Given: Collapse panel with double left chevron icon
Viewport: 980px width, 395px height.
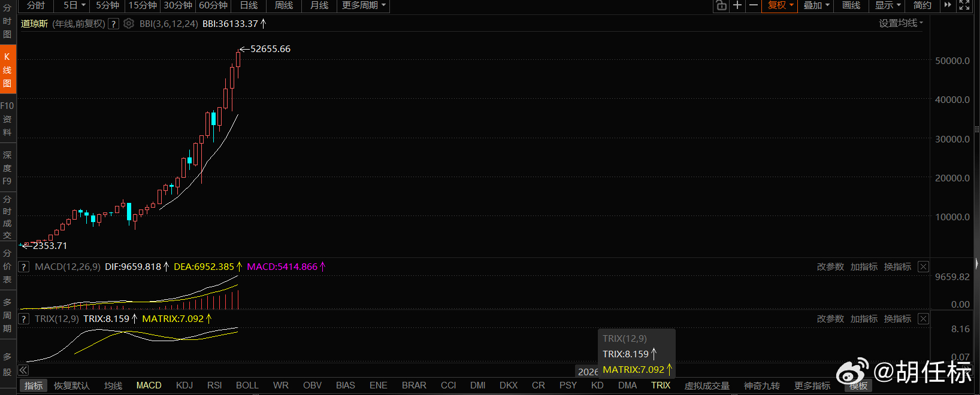Looking at the screenshot, I should pyautogui.click(x=23, y=370).
